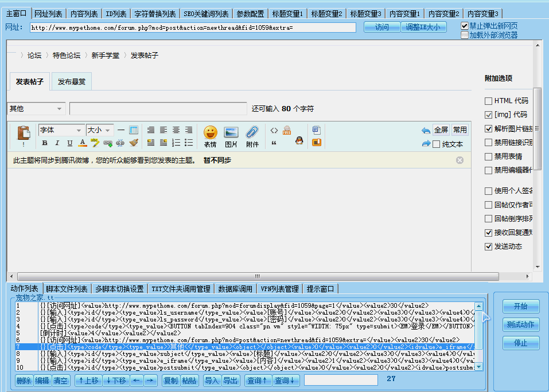The height and width of the screenshot is (392, 549).
Task: Enable 加载外部浏览器 checkbox
Action: [x=465, y=35]
